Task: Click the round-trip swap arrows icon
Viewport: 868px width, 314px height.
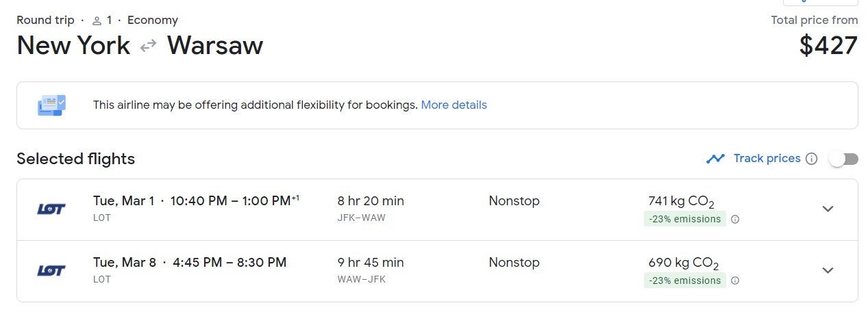Action: (x=148, y=46)
